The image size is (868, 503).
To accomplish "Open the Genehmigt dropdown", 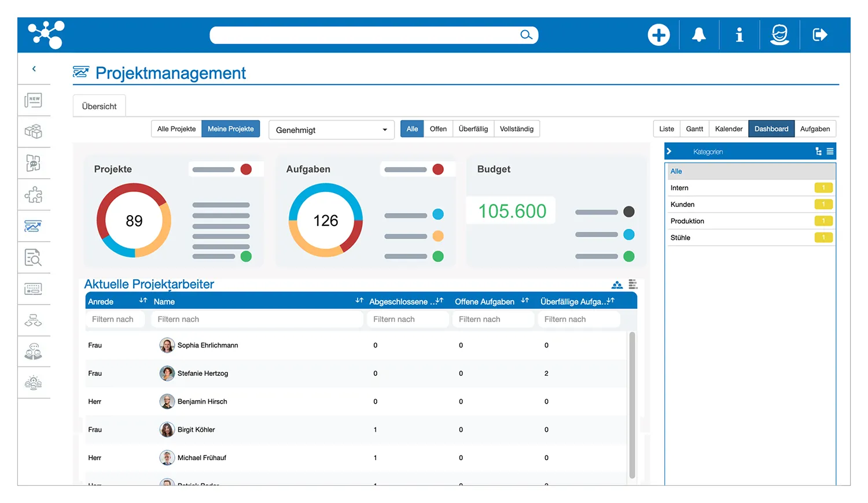I will (x=331, y=130).
